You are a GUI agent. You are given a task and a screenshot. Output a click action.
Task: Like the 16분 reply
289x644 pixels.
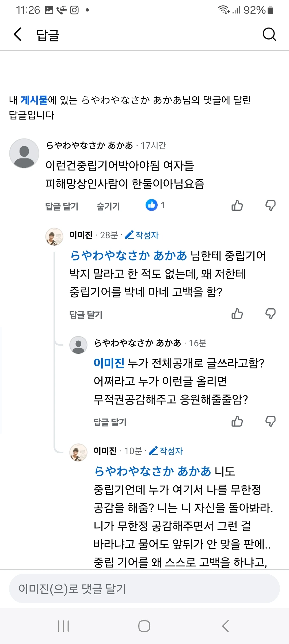(x=237, y=421)
